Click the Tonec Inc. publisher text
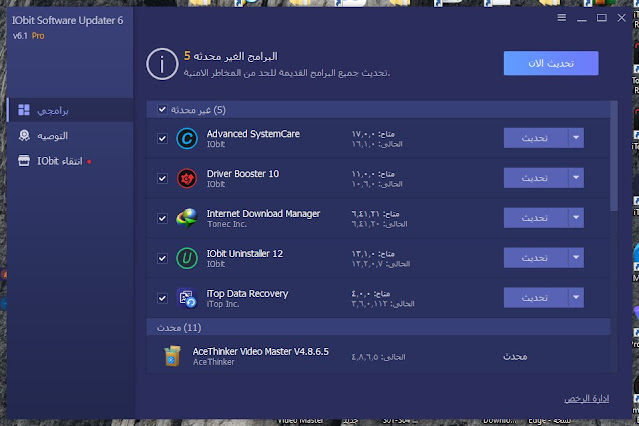This screenshot has height=426, width=639. click(227, 224)
